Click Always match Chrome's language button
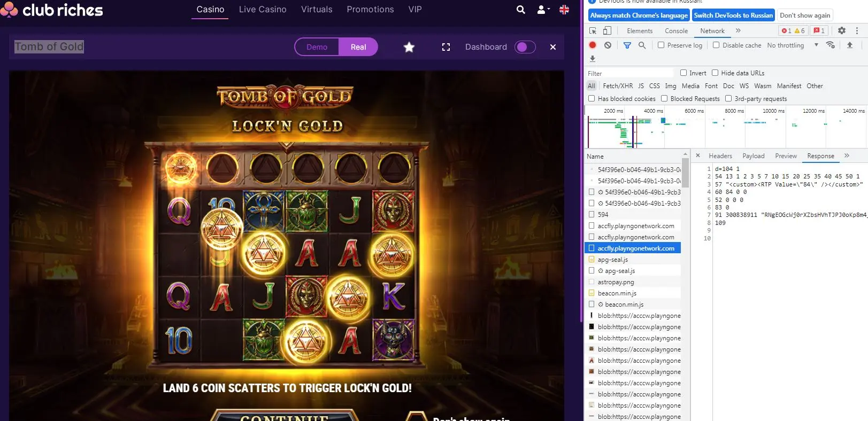 coord(639,15)
